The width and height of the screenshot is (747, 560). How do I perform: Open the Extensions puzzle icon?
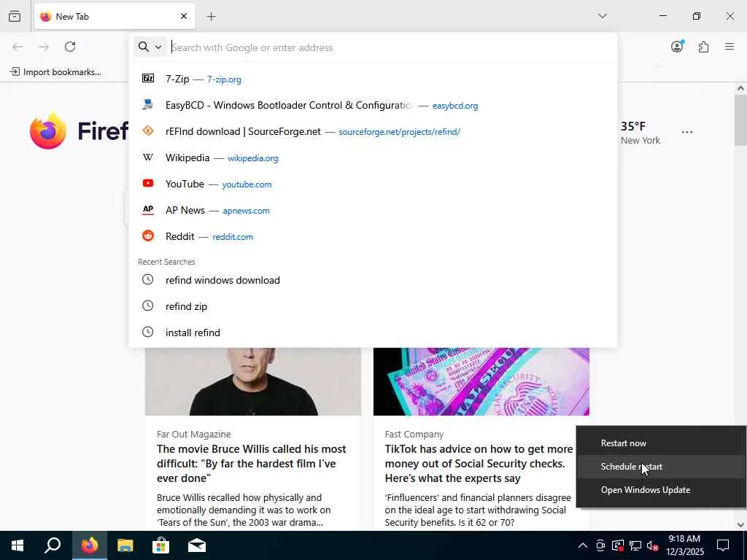703,47
